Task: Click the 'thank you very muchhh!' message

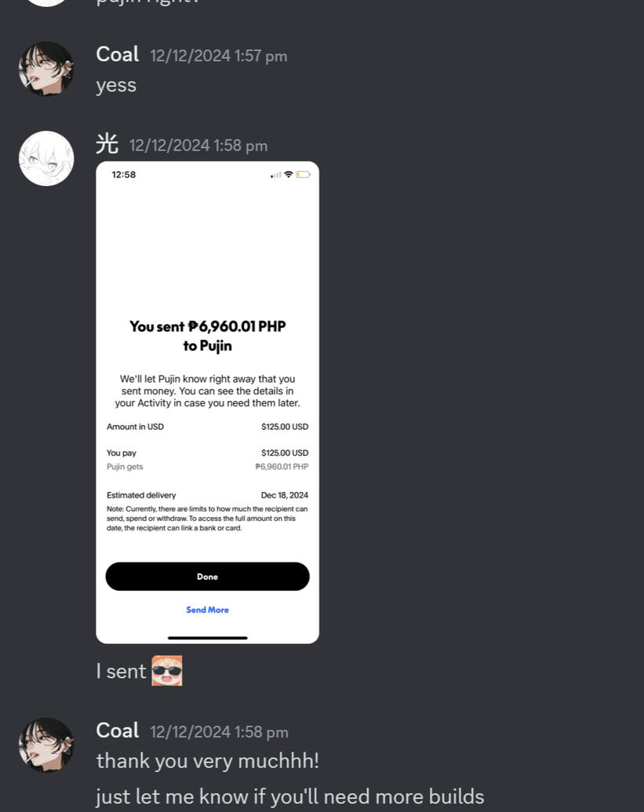Action: coord(208,761)
